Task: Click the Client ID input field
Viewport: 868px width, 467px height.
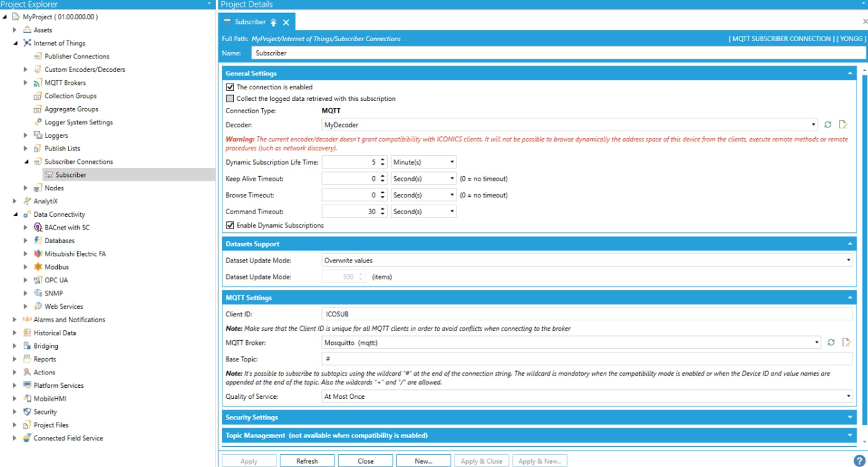Action: pyautogui.click(x=588, y=315)
